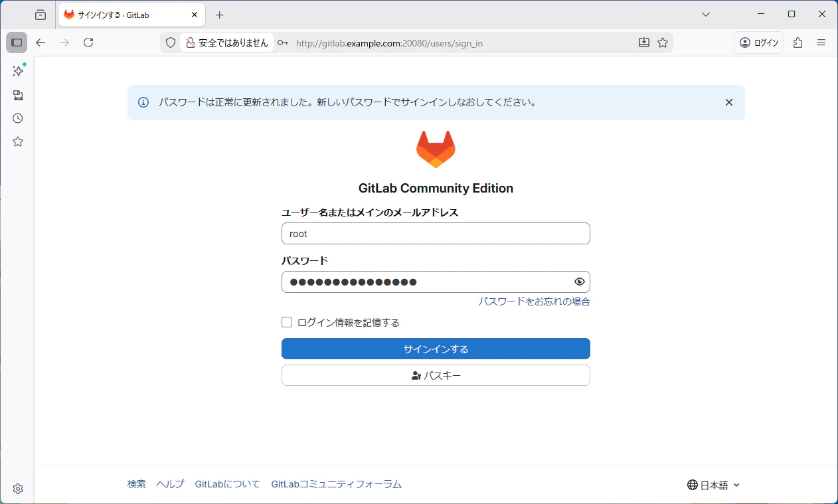Open the extensions puzzle icon
The image size is (838, 504).
pyautogui.click(x=797, y=42)
